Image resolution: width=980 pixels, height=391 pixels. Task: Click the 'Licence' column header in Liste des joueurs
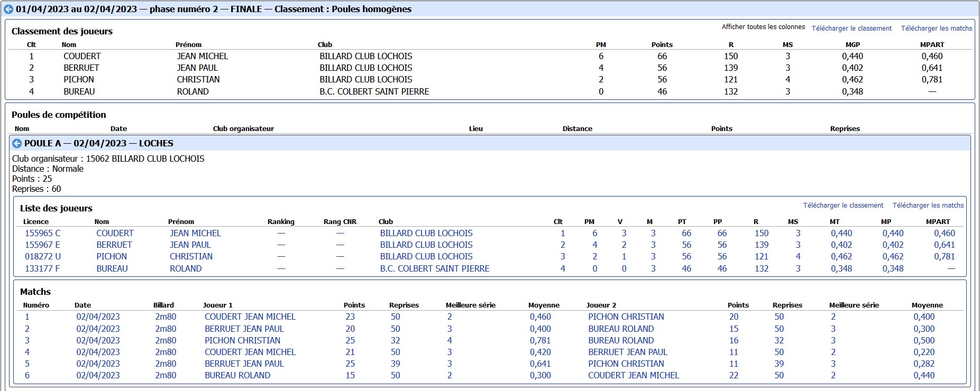pyautogui.click(x=36, y=222)
